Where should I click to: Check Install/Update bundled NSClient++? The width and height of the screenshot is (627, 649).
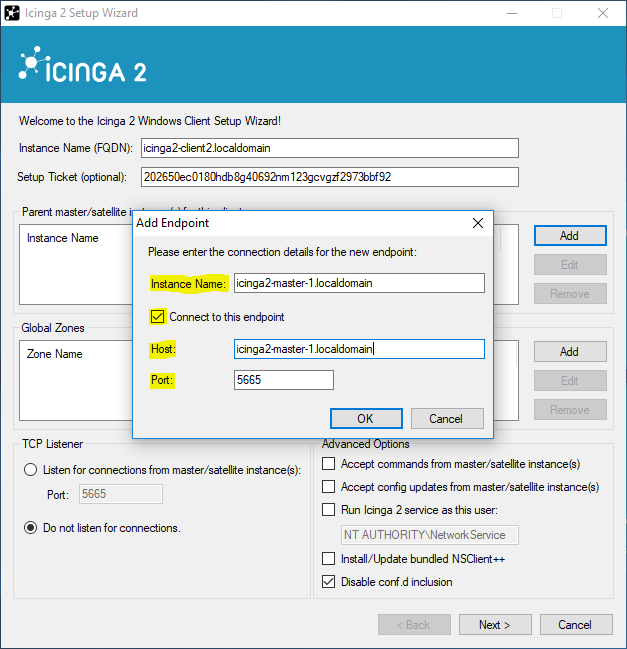coord(329,559)
